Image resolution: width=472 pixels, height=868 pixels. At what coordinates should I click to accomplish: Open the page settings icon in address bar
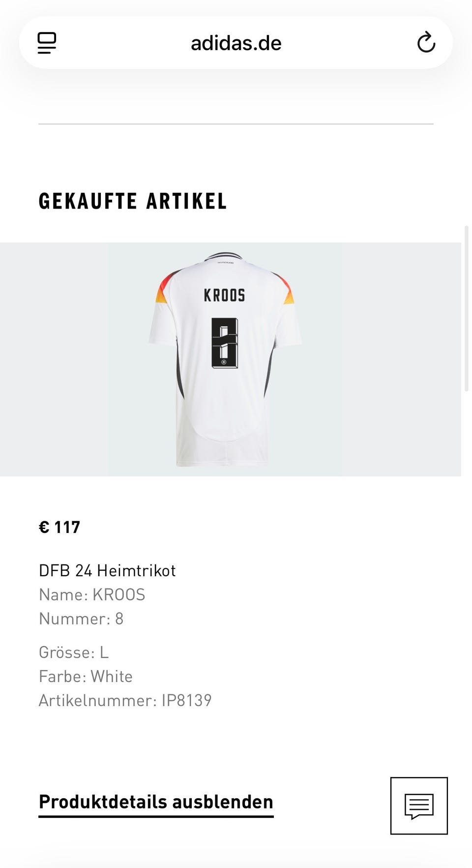pos(47,43)
